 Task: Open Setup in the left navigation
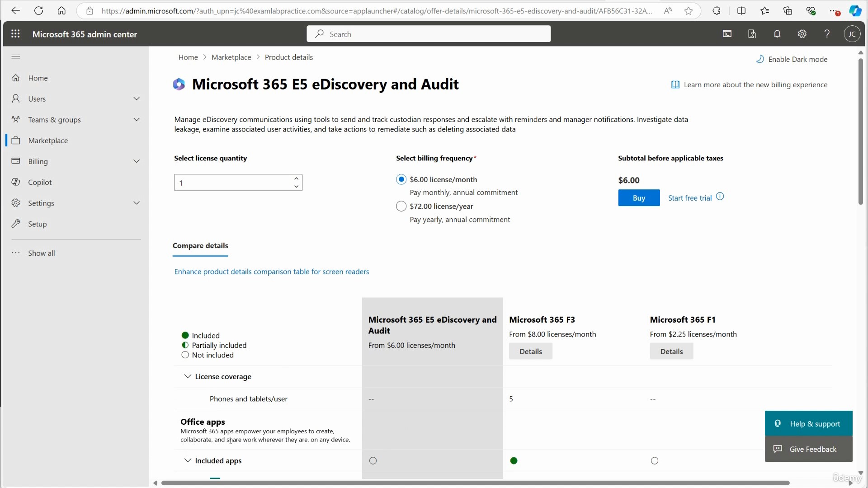point(37,224)
